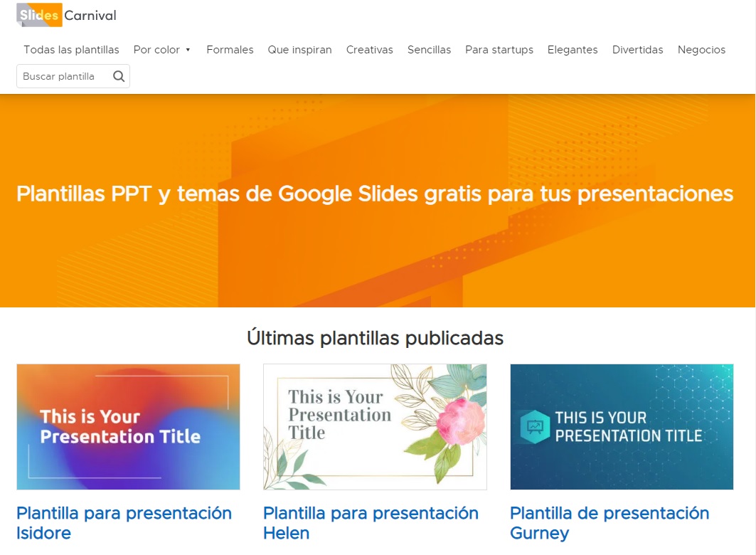Click the magnifier search icon
Viewport: 756px width, 555px height.
tap(119, 76)
